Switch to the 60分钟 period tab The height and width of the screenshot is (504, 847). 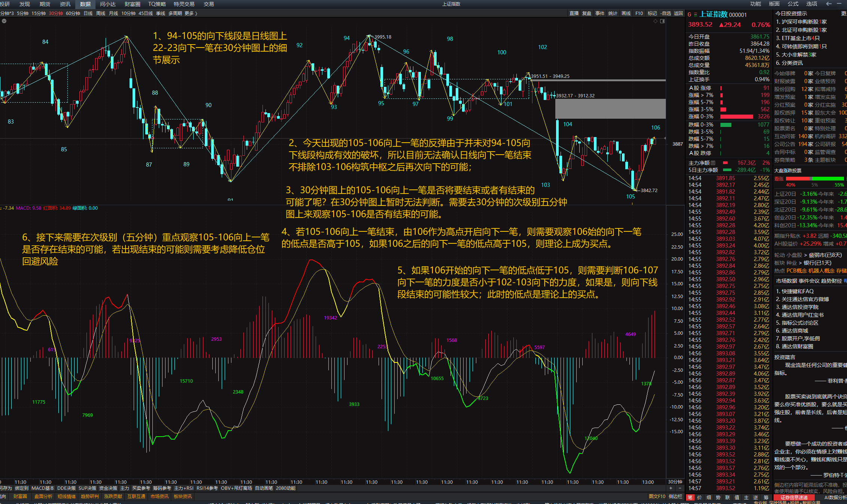(73, 13)
